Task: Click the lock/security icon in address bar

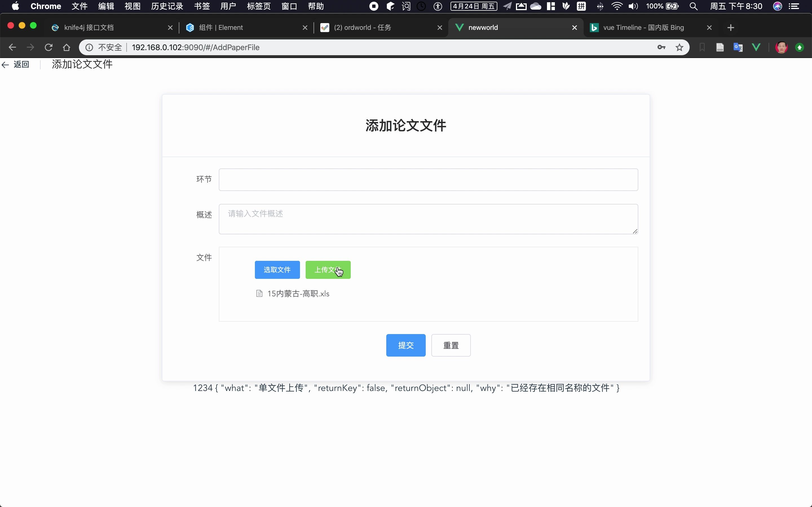Action: 90,47
